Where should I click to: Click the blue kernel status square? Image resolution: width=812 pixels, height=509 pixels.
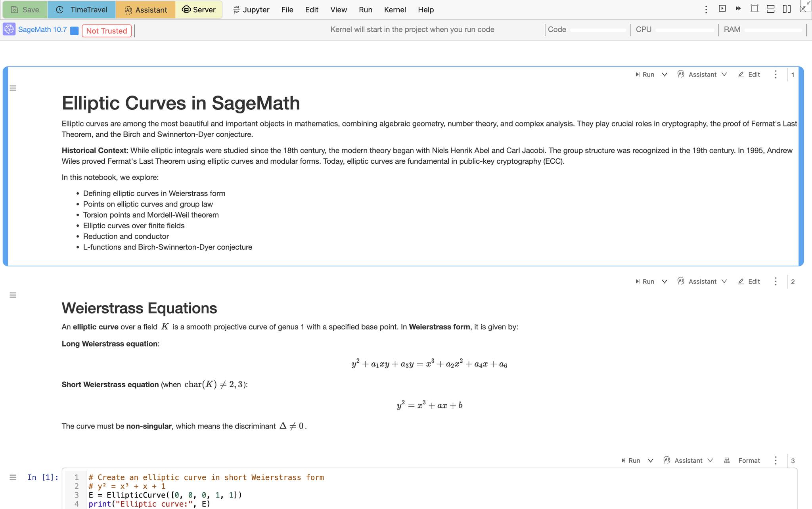[74, 31]
